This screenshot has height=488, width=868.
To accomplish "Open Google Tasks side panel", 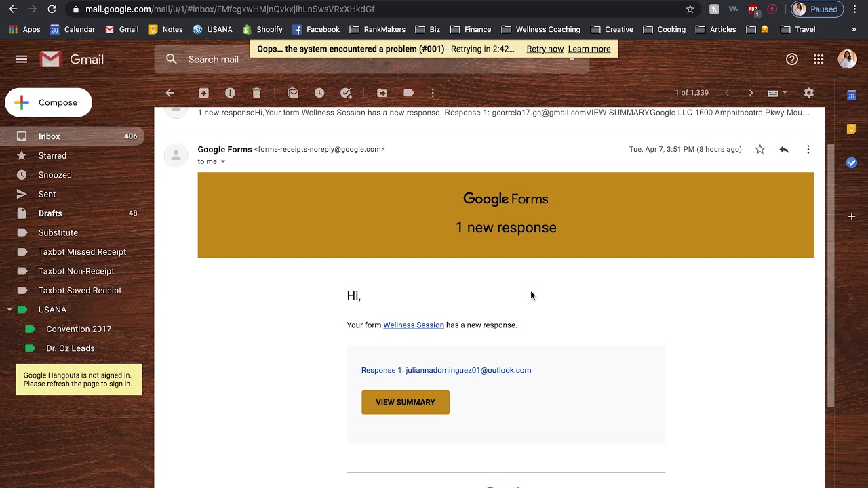I will point(852,163).
